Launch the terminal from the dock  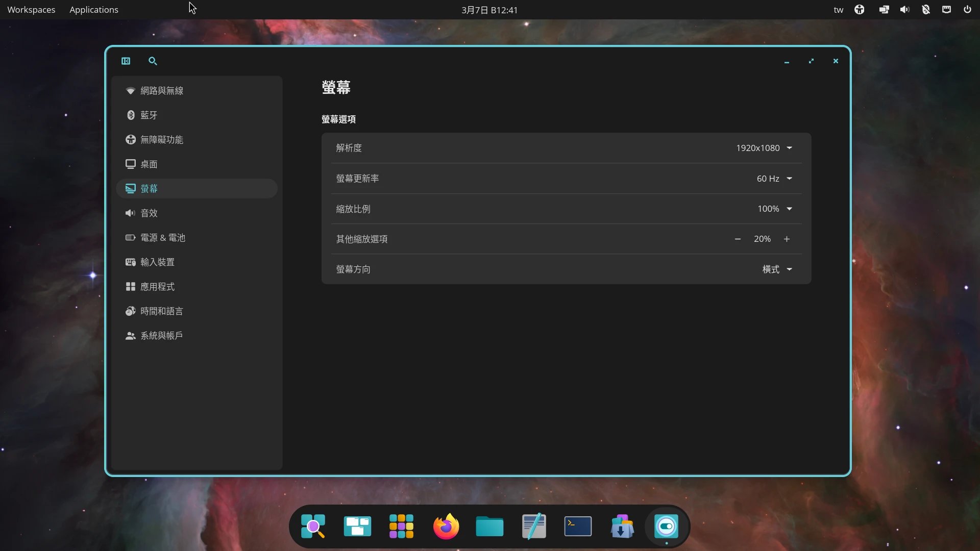coord(578,527)
